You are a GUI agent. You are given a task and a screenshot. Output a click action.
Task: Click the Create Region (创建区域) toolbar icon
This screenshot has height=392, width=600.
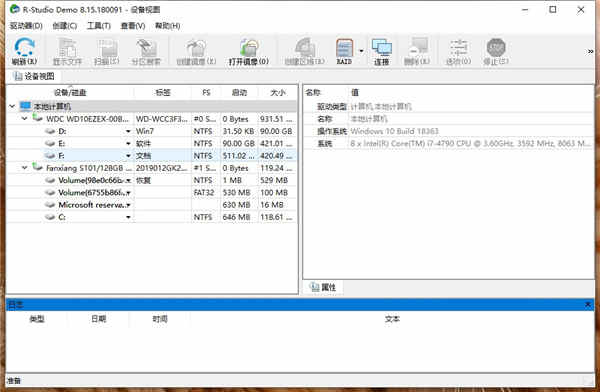(305, 47)
